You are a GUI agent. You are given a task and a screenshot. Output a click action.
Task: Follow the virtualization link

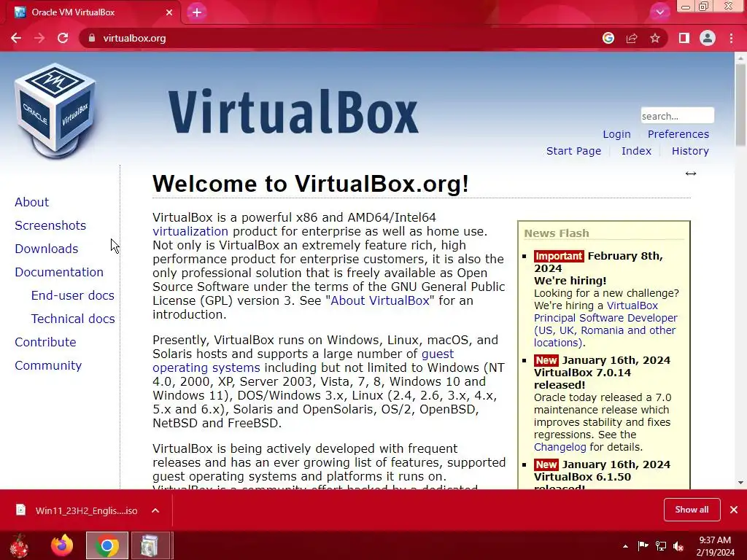[x=190, y=231]
